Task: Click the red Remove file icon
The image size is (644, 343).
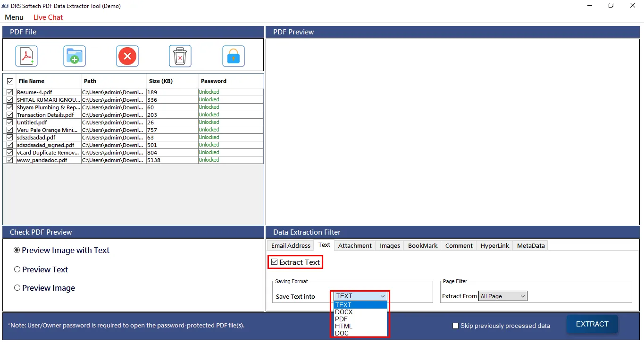Action: click(x=127, y=56)
